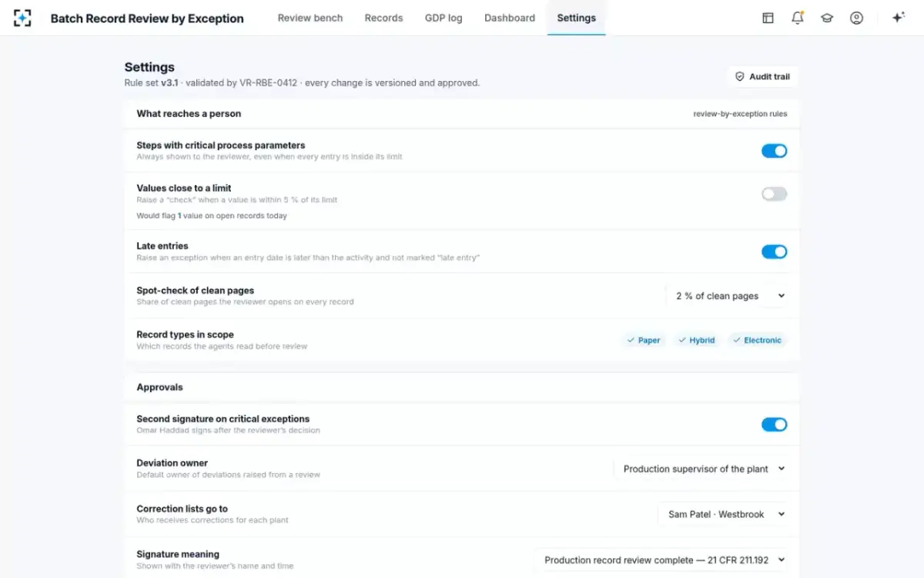Switch to the GDP log tab
The height and width of the screenshot is (578, 924).
pyautogui.click(x=444, y=18)
